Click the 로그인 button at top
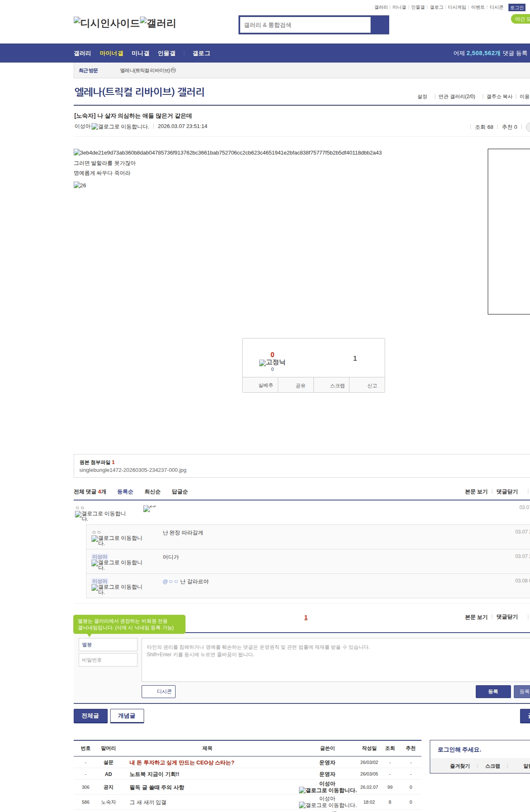Viewport: 530px width, 812px height. click(x=517, y=7)
